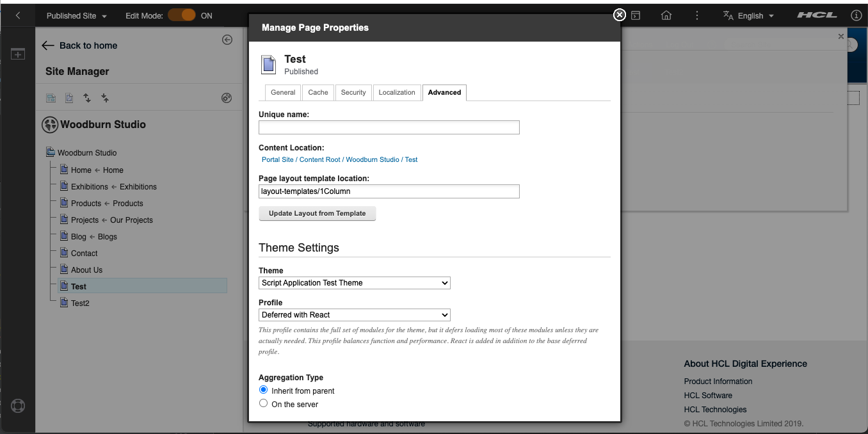This screenshot has height=434, width=868.
Task: Click the Update Layout from Template button
Action: [317, 214]
